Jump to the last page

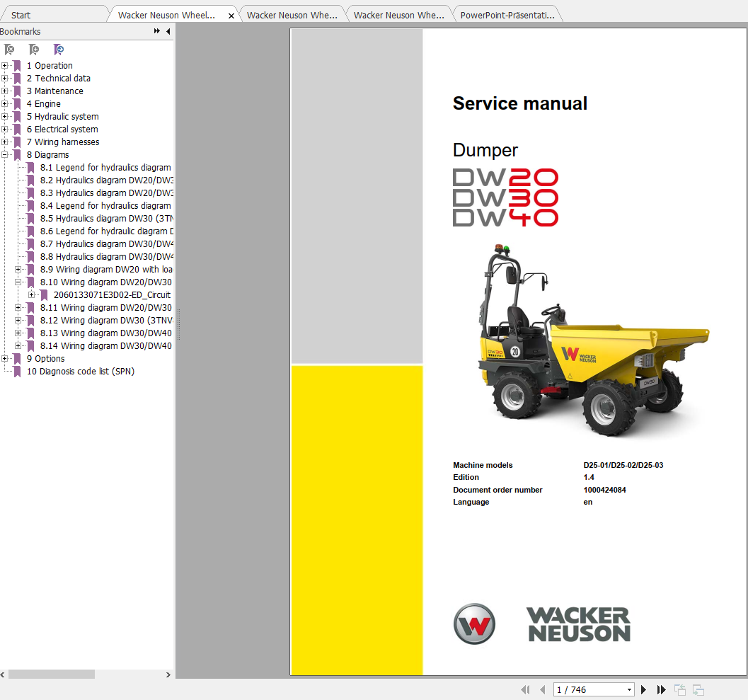[x=660, y=689]
